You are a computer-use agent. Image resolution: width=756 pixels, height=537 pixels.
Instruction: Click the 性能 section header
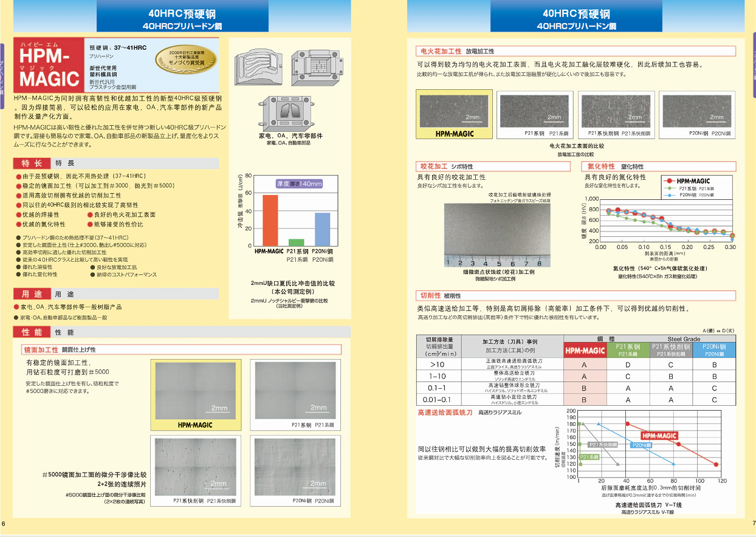click(32, 332)
